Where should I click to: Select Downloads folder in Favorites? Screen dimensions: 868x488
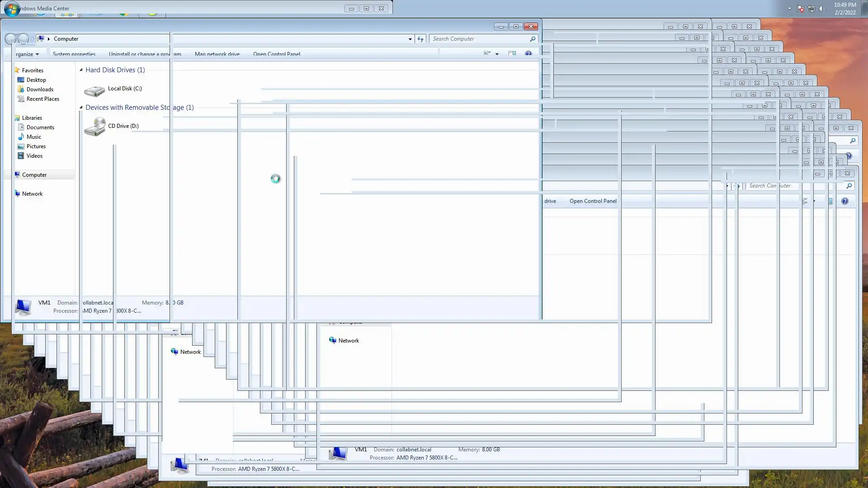pos(40,89)
